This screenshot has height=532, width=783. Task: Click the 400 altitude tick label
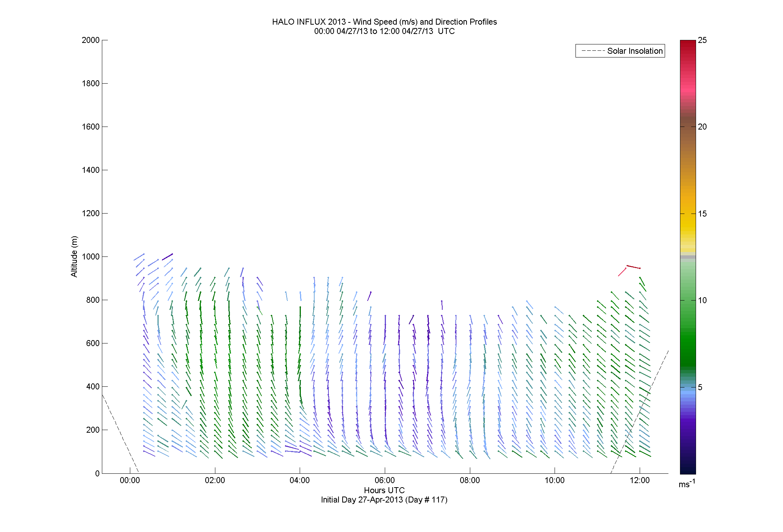(93, 386)
